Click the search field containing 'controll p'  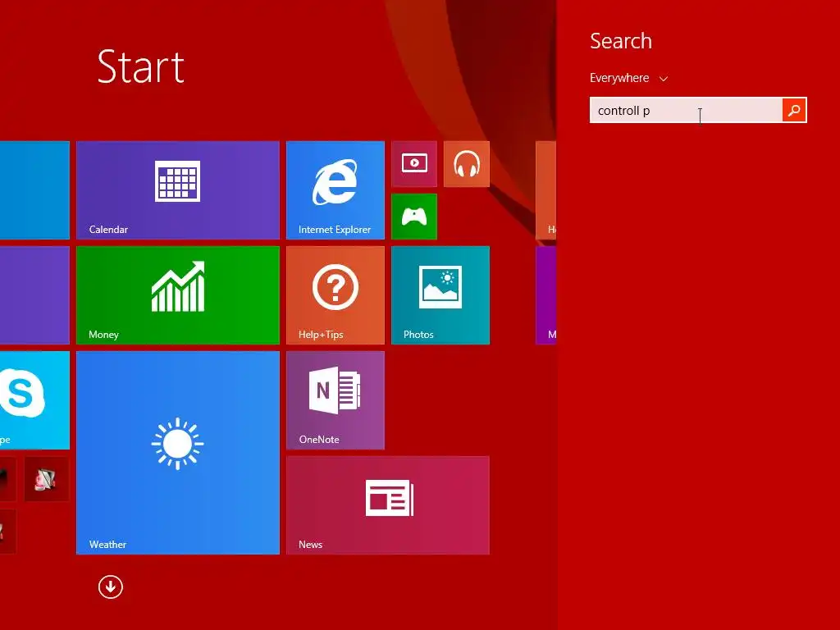pyautogui.click(x=687, y=111)
